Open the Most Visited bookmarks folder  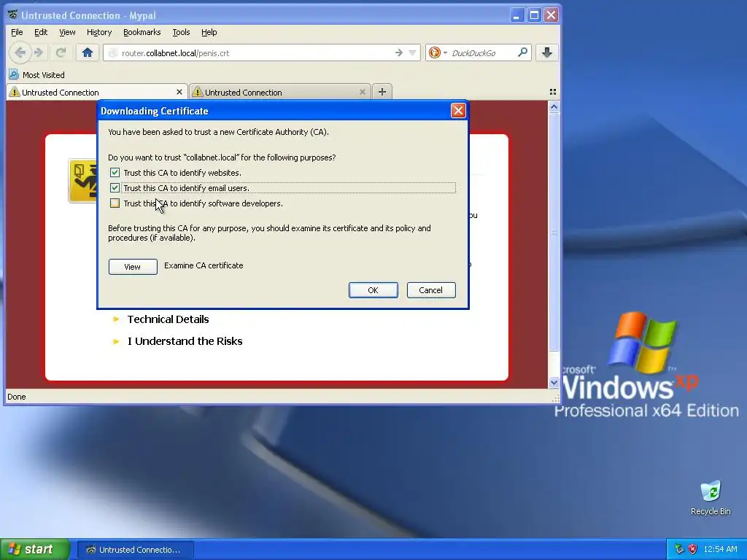(x=36, y=75)
